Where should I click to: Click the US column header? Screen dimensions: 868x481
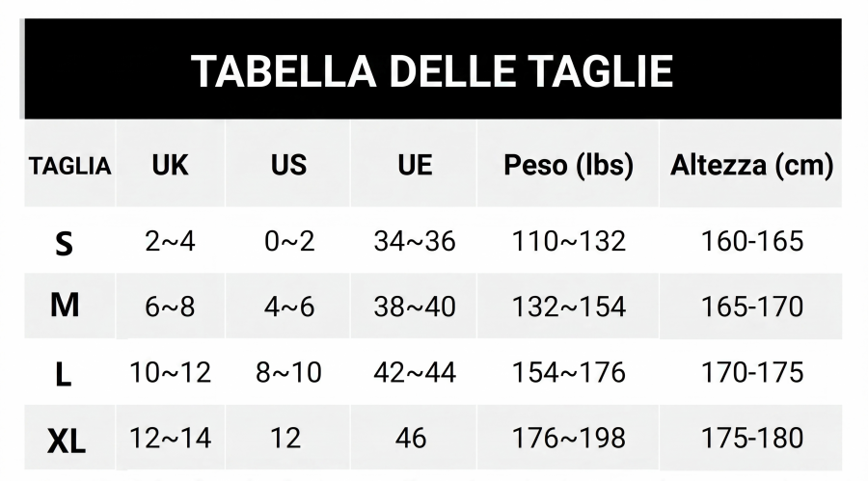click(288, 165)
